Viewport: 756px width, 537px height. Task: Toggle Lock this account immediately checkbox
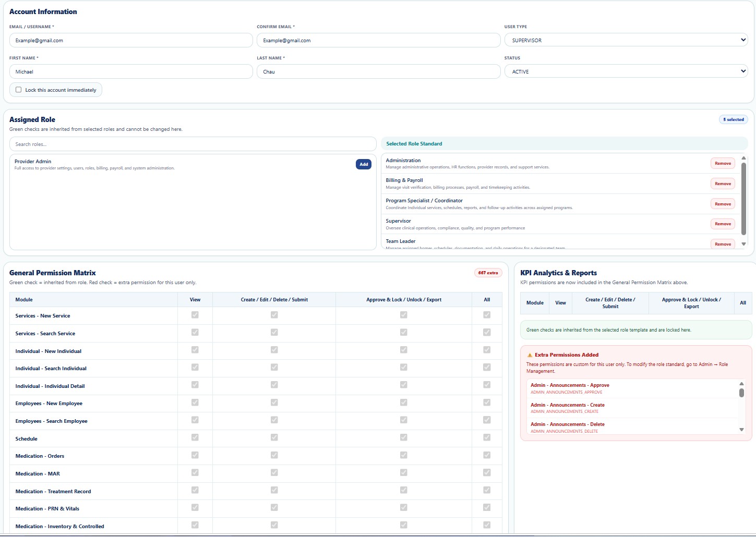pos(19,90)
